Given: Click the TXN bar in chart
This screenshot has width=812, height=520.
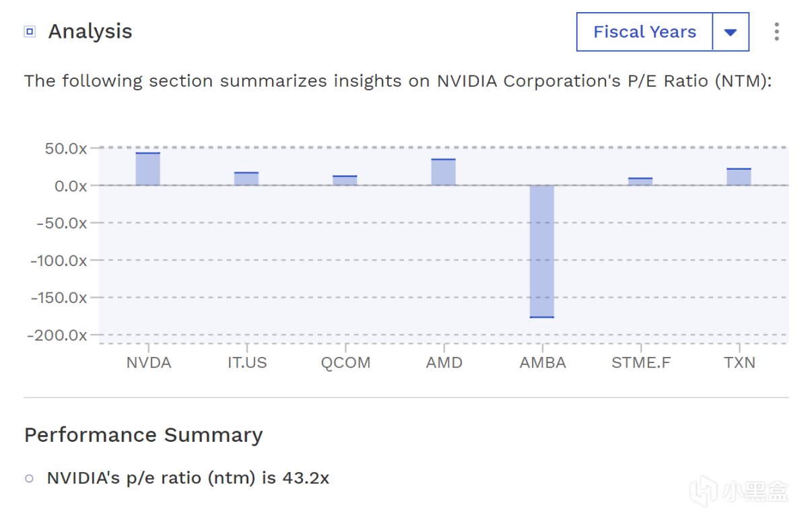Looking at the screenshot, I should tap(739, 176).
